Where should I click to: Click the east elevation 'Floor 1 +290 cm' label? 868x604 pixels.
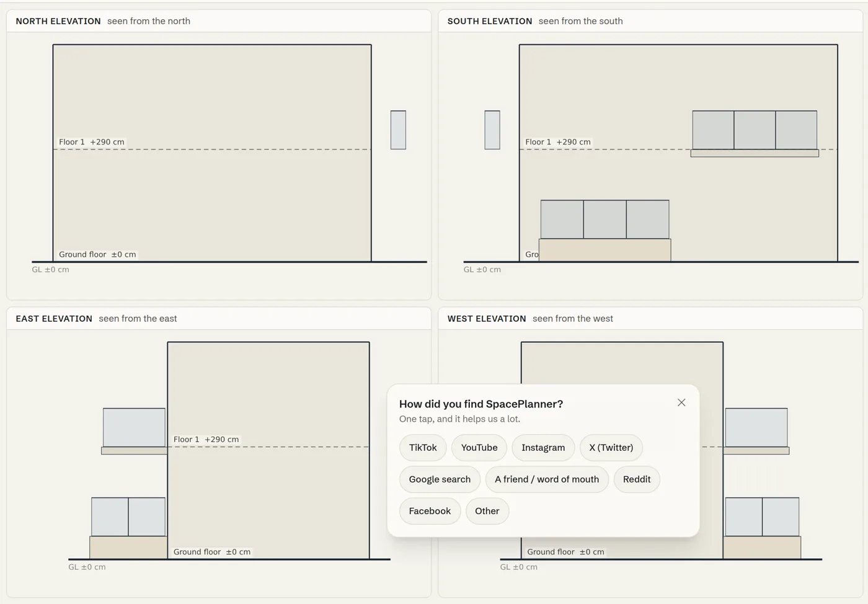pyautogui.click(x=206, y=440)
